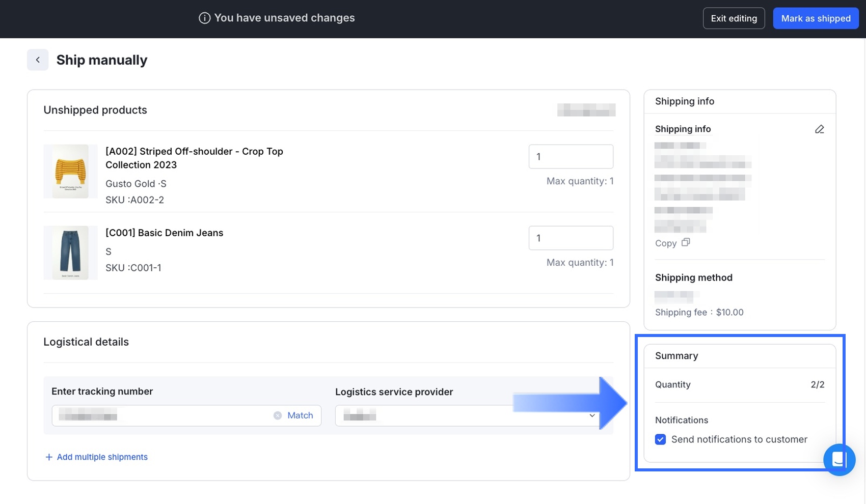The image size is (866, 504).
Task: Click the Basic Denim Jeans product title
Action: pyautogui.click(x=164, y=233)
